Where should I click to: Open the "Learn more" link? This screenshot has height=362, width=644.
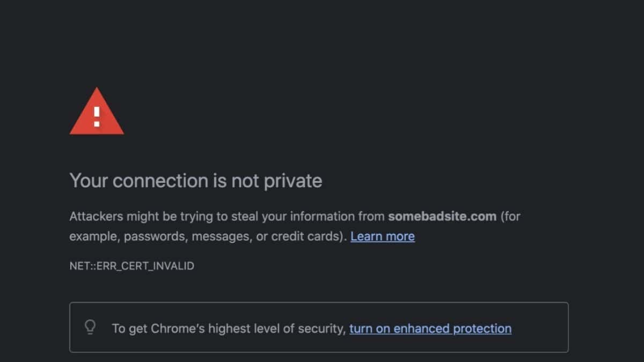[x=382, y=237]
